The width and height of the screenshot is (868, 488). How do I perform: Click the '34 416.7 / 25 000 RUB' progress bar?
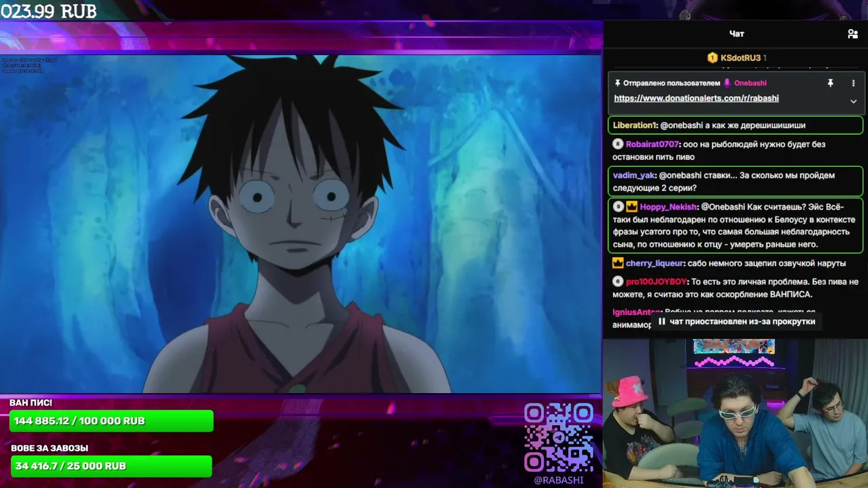coord(111,466)
